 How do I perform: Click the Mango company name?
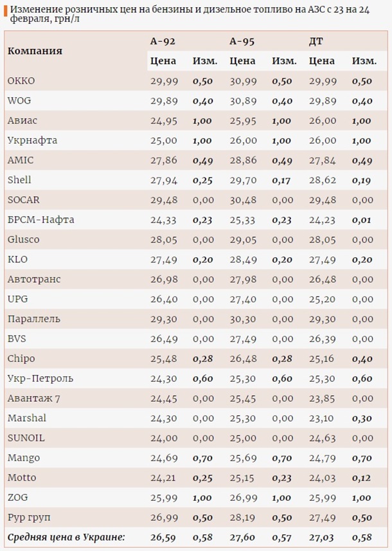click(x=24, y=458)
